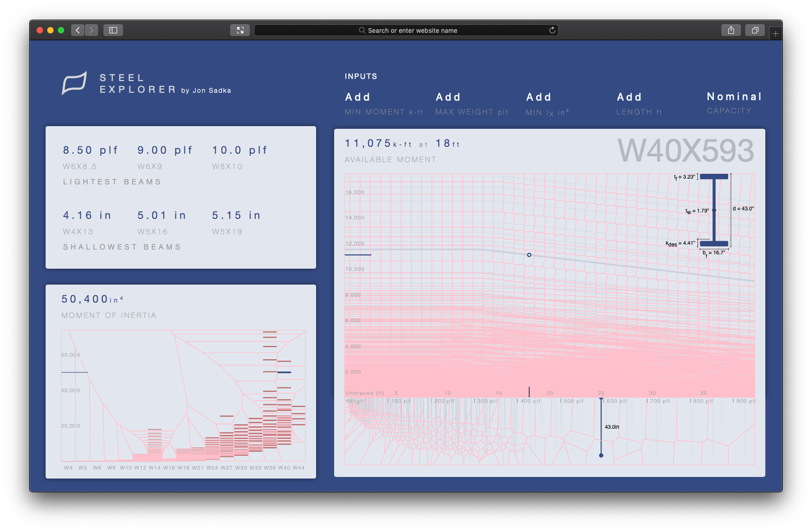Select the 4.16 in W4X13 beam
This screenshot has height=531, width=812.
[87, 223]
